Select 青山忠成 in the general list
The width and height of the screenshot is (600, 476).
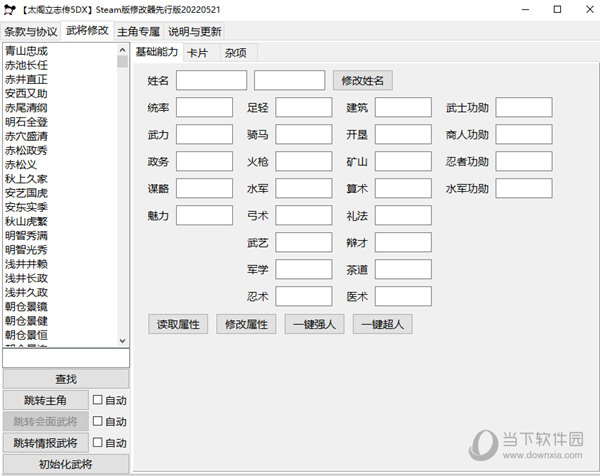coord(26,51)
